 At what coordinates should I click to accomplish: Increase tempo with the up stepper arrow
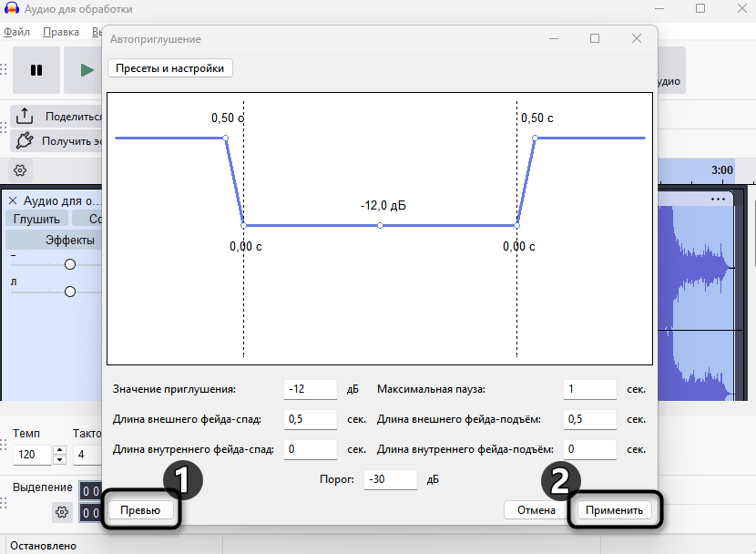point(60,450)
